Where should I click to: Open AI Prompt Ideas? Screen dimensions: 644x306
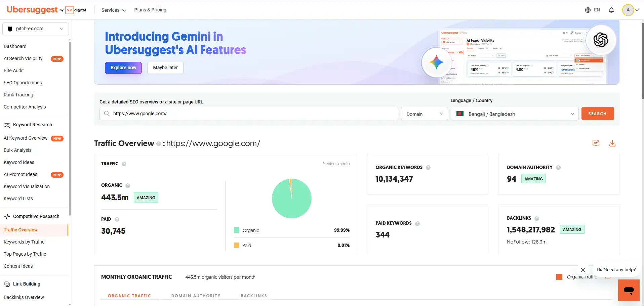click(21, 174)
